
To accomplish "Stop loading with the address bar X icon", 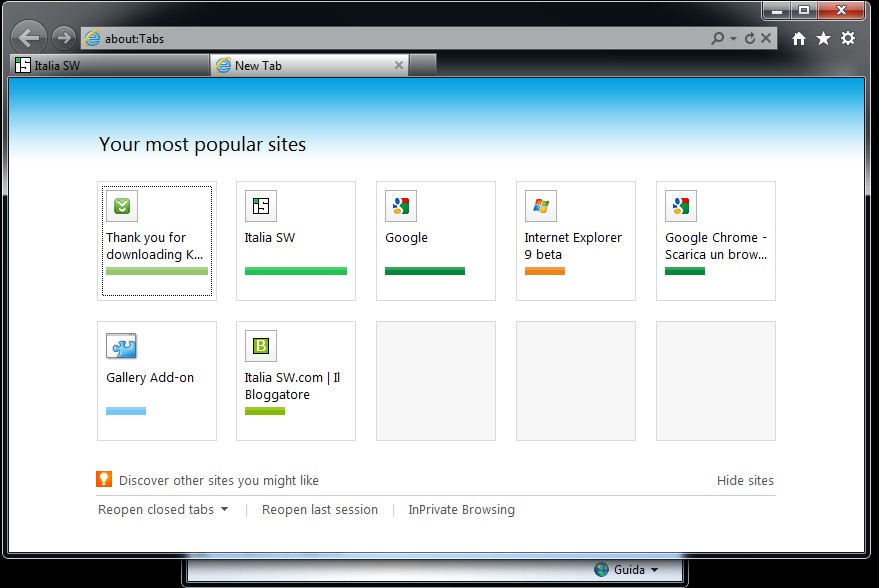I will click(766, 38).
